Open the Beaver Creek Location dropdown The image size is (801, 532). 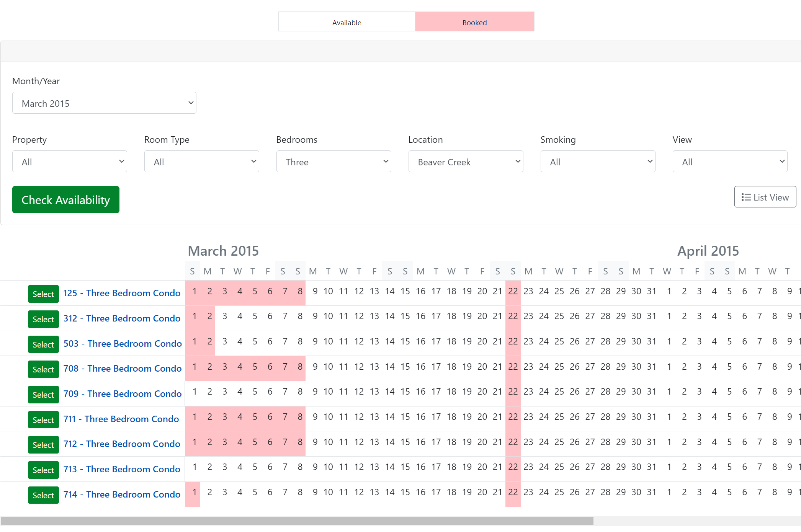[x=466, y=162]
